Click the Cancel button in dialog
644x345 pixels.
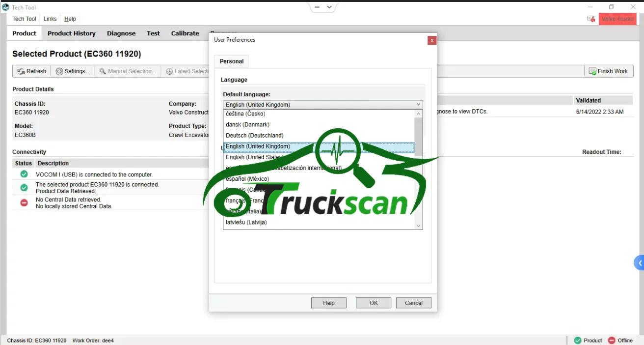414,303
